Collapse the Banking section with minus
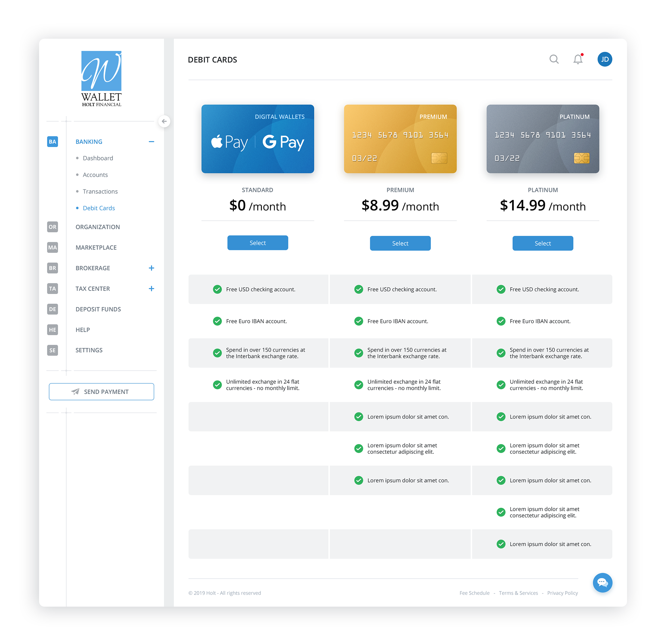 pos(151,142)
